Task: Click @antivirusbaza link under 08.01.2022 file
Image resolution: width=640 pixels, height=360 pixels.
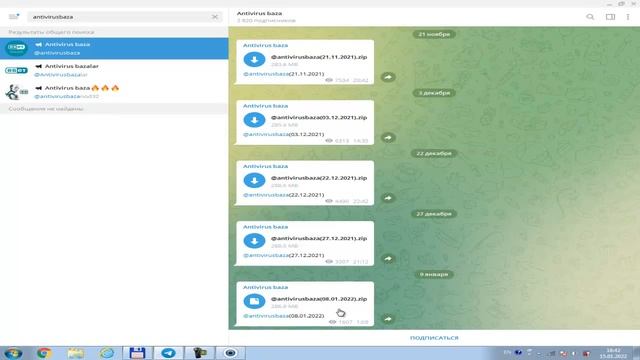Action: tap(266, 316)
